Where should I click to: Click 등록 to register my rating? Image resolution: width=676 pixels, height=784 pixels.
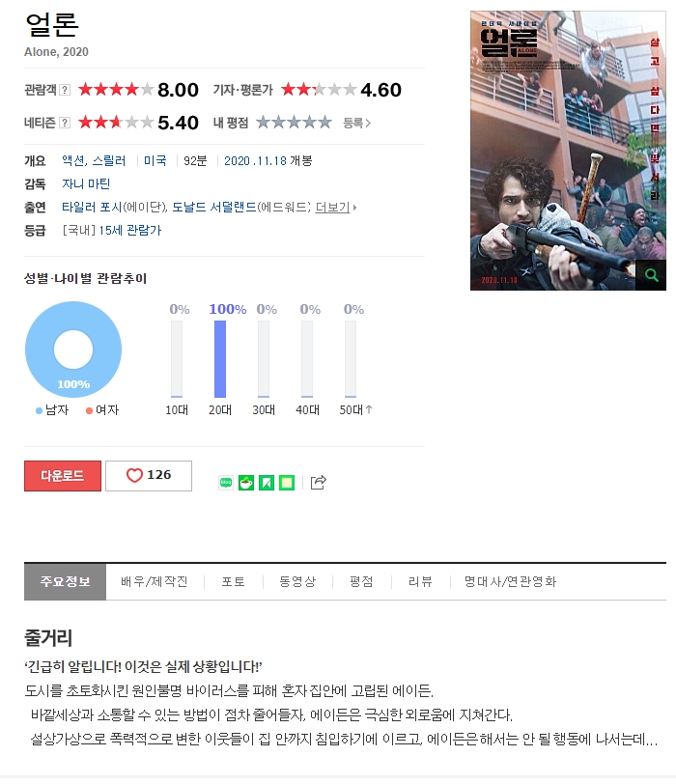click(x=356, y=123)
